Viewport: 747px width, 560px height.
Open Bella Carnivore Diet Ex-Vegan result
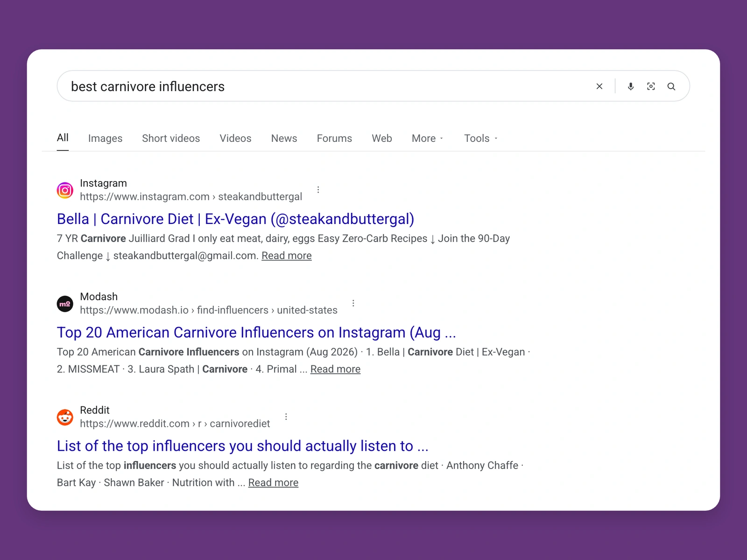pyautogui.click(x=235, y=219)
